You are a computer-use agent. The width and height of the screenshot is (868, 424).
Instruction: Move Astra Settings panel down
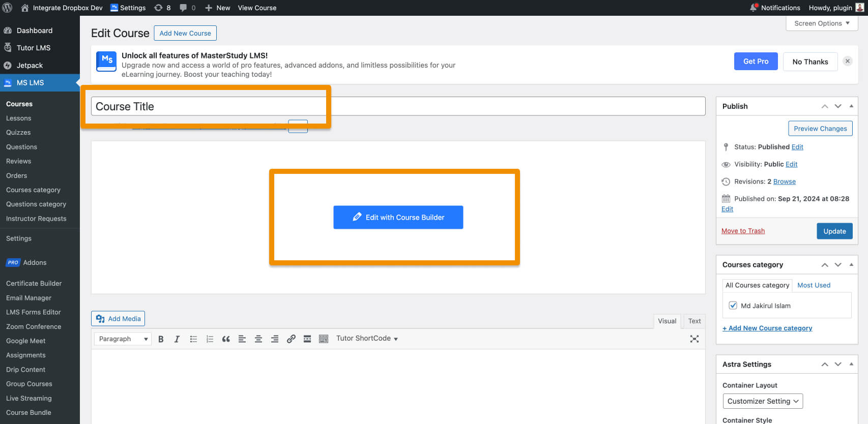click(838, 365)
